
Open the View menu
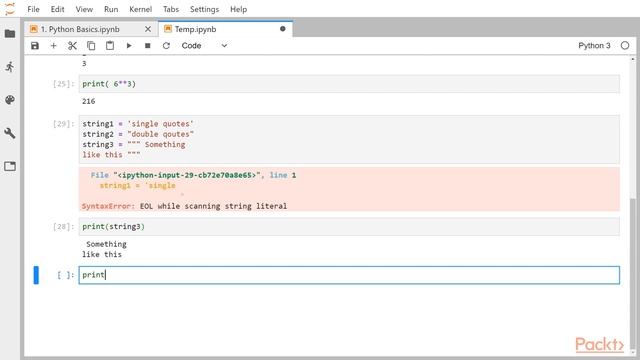(x=84, y=9)
